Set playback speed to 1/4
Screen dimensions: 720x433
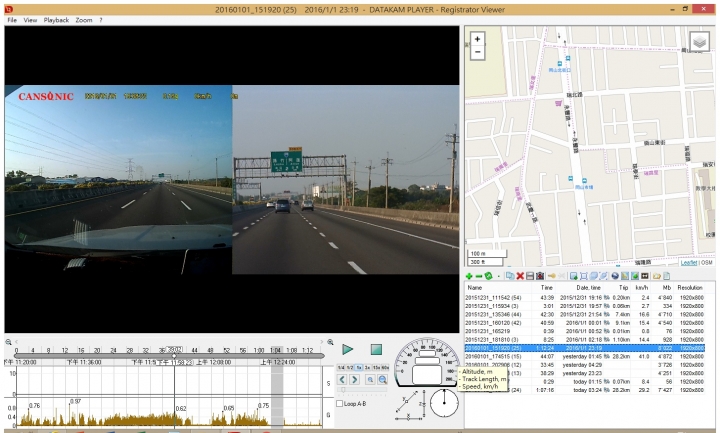pyautogui.click(x=341, y=368)
